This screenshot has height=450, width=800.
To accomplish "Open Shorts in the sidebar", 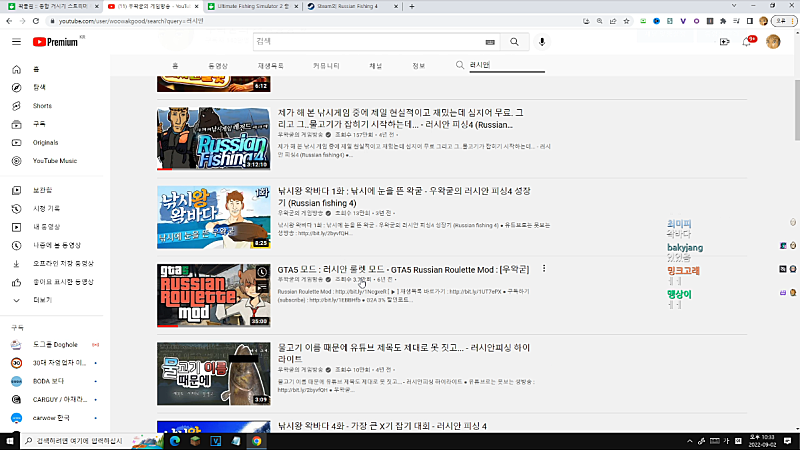I will [42, 105].
